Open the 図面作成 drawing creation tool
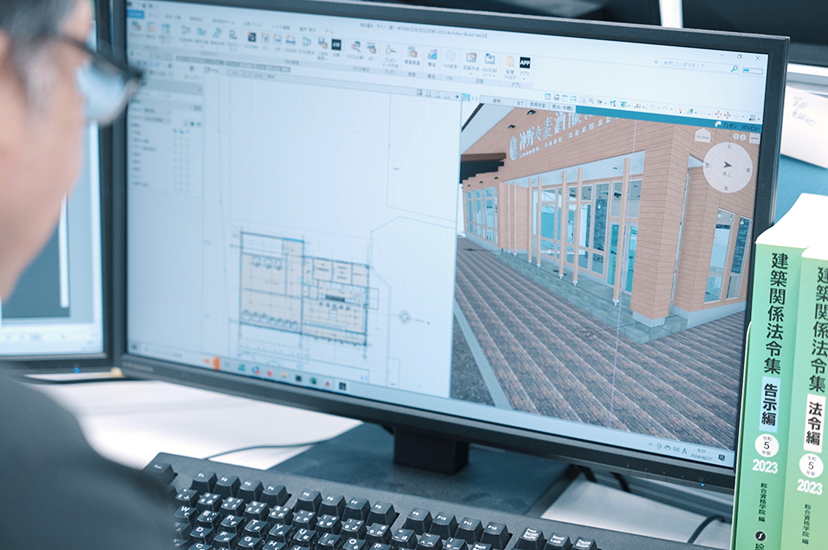This screenshot has width=828, height=550. pyautogui.click(x=471, y=58)
